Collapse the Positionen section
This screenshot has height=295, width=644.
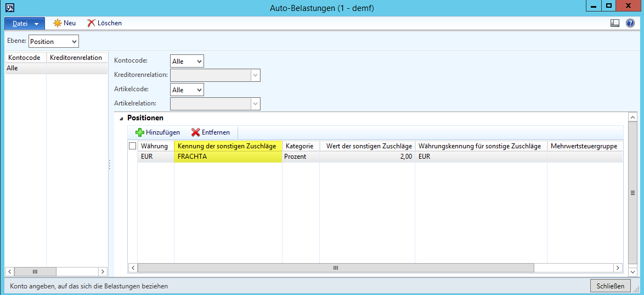pos(121,118)
